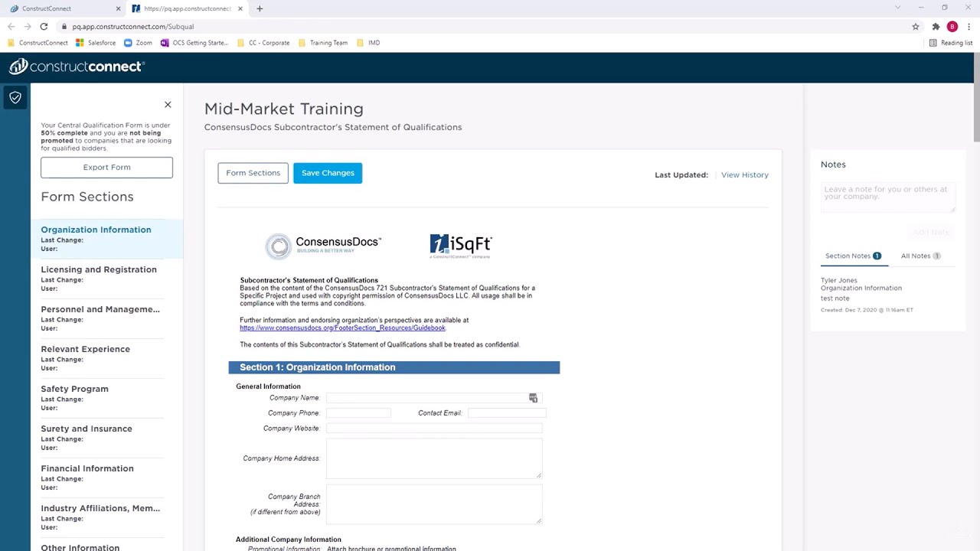Click the iSqFt logo
The width and height of the screenshot is (980, 551).
(461, 246)
